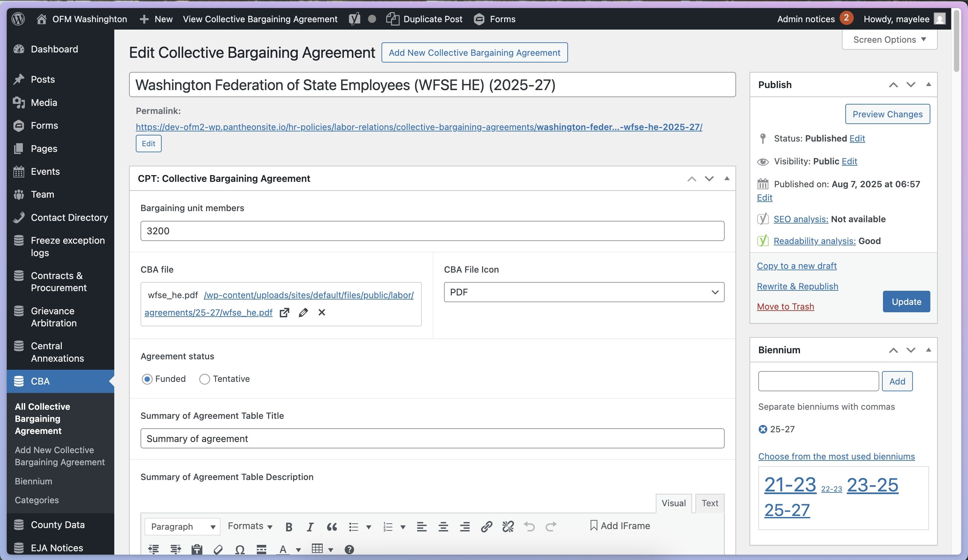The width and height of the screenshot is (968, 560).
Task: Click the pencil edit icon for wfse_he.pdf
Action: click(303, 312)
